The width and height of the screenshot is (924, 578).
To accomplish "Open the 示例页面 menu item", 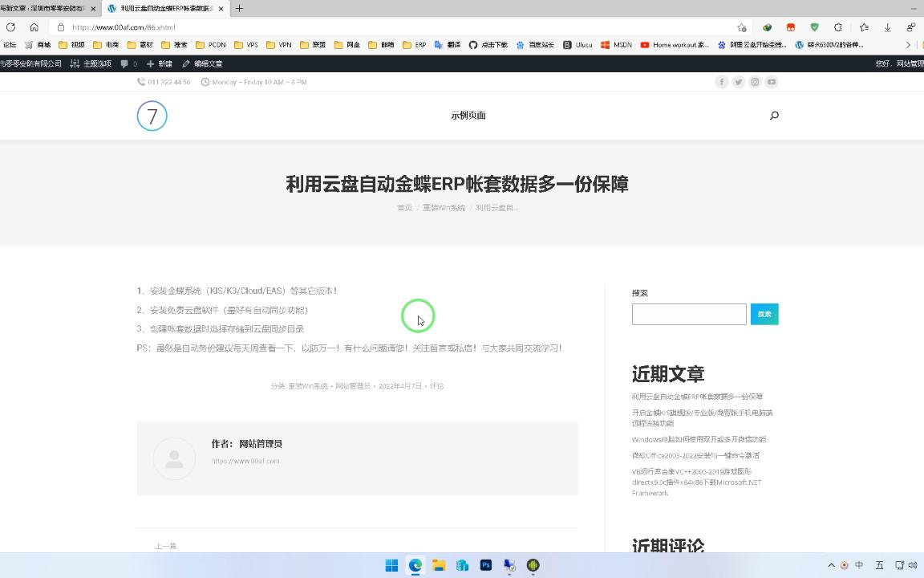I will (468, 115).
